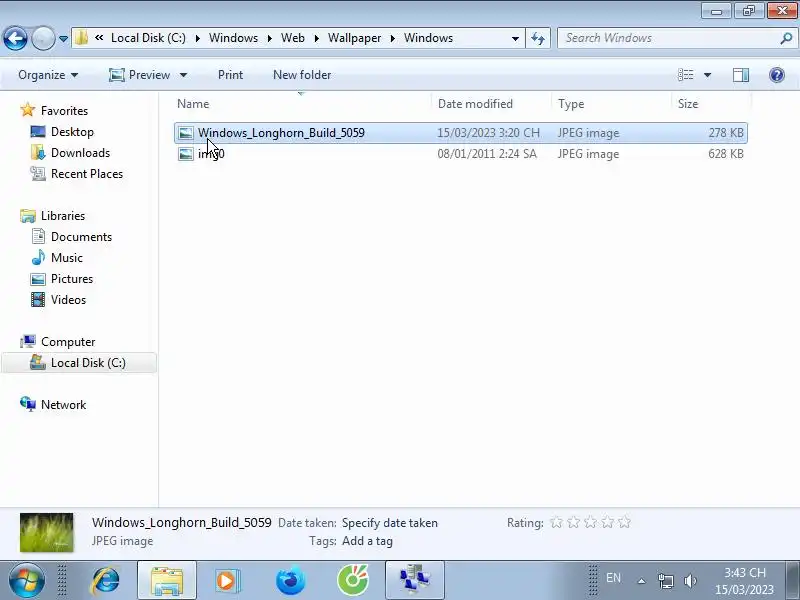
Task: Rate the image three stars
Action: (x=590, y=522)
